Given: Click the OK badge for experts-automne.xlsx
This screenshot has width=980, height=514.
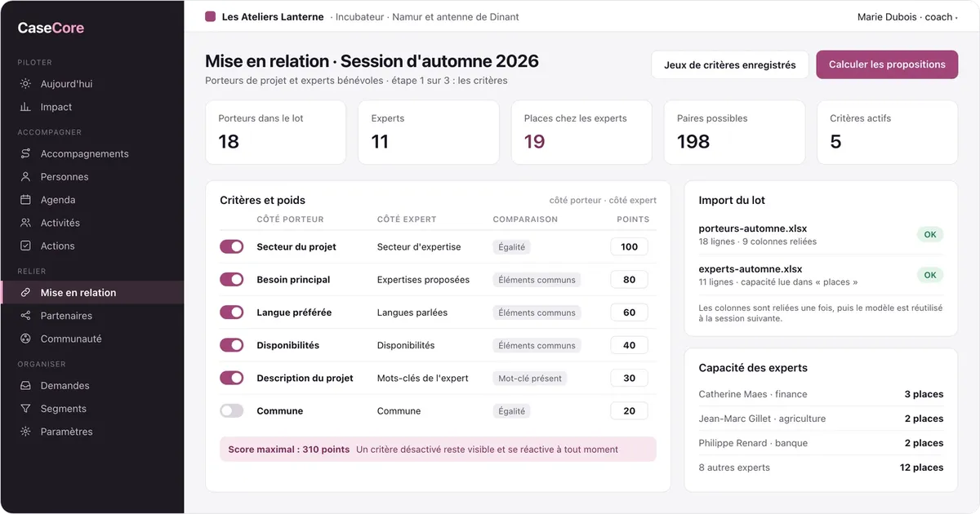Looking at the screenshot, I should (930, 275).
